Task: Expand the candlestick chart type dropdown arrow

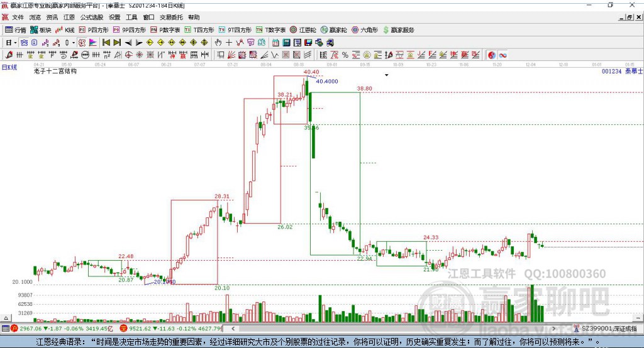Action: point(74,43)
